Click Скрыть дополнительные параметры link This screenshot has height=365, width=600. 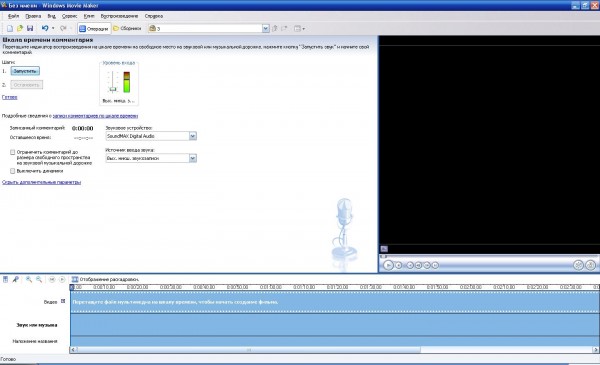(41, 182)
